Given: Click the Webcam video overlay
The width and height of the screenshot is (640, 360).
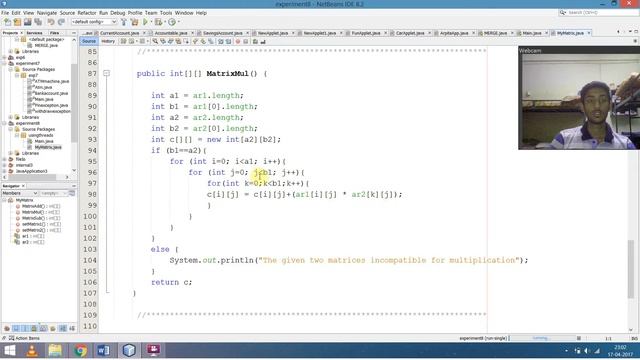Looking at the screenshot, I should click(579, 98).
